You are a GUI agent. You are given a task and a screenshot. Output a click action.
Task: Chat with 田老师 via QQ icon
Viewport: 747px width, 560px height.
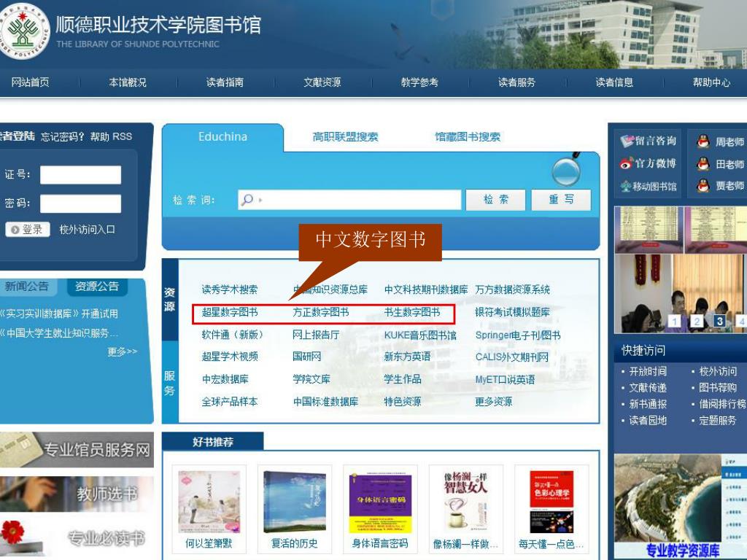pos(703,164)
